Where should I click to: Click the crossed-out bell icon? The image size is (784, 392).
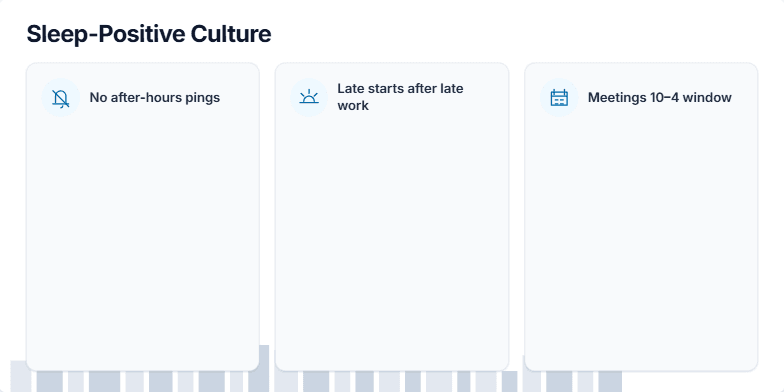coord(60,98)
